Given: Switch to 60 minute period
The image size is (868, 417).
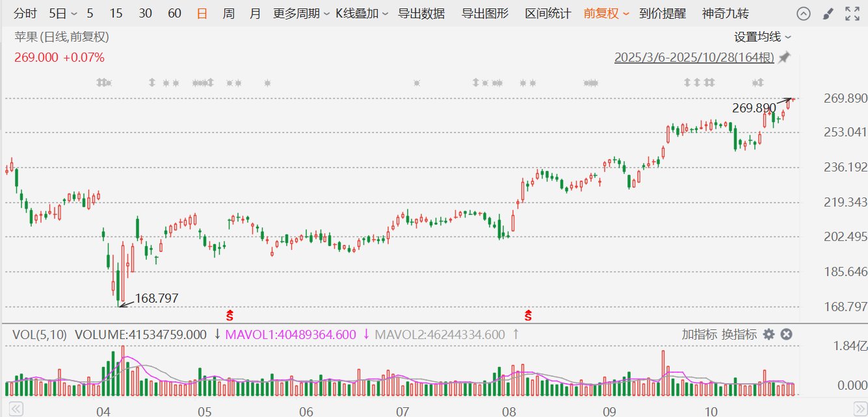Looking at the screenshot, I should pyautogui.click(x=174, y=14).
